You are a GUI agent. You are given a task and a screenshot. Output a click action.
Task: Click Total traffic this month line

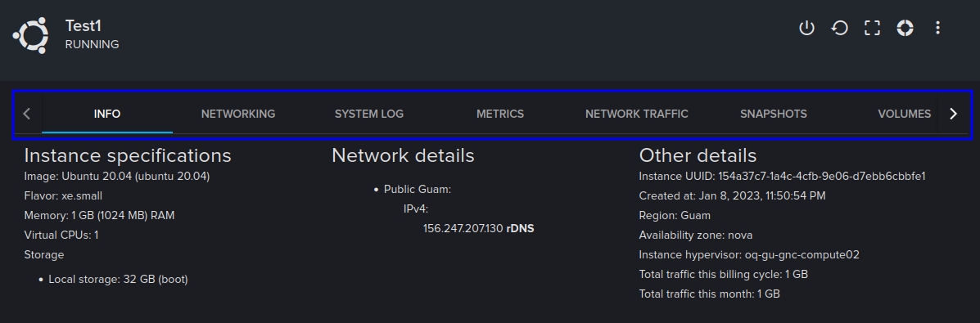coord(709,294)
